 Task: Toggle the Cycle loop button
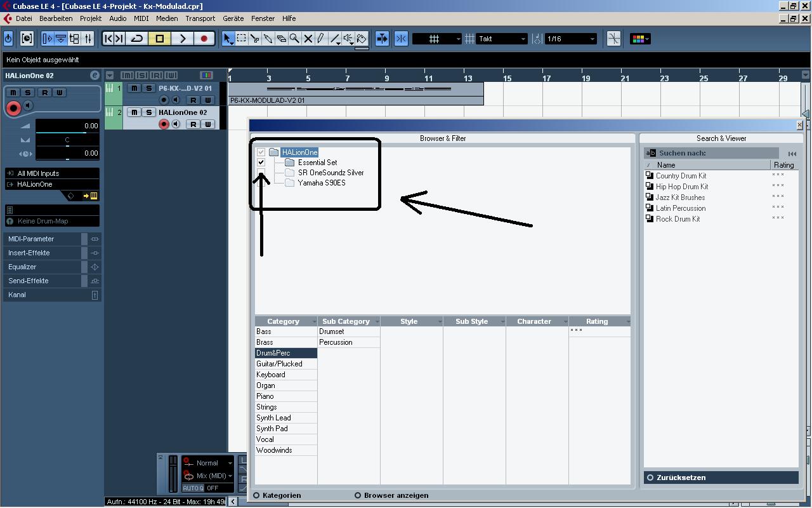[137, 39]
